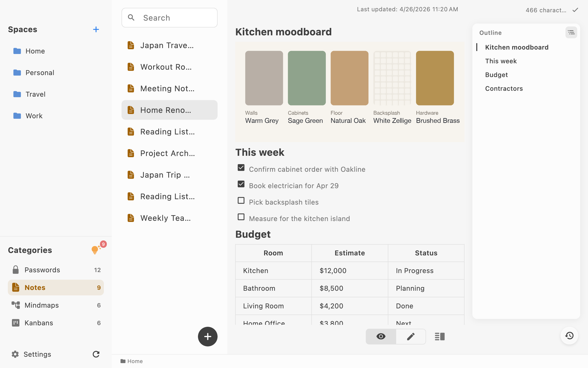588x368 pixels.
Task: Open the side-by-side split view icon
Action: click(440, 336)
